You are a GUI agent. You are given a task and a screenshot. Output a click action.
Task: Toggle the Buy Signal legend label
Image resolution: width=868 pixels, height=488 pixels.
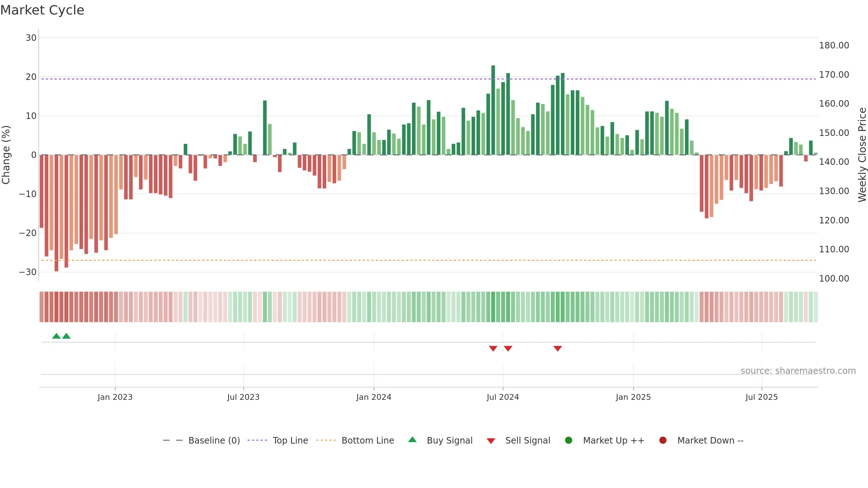pos(450,440)
